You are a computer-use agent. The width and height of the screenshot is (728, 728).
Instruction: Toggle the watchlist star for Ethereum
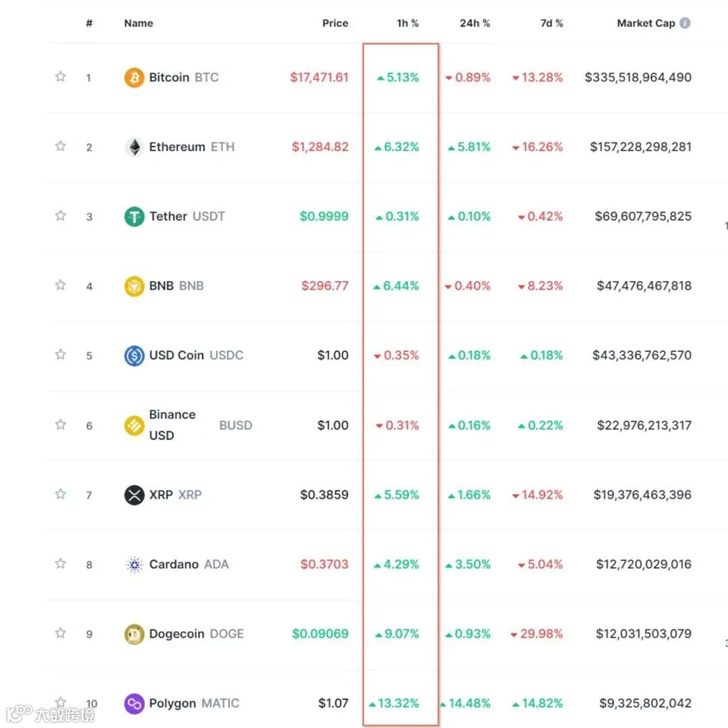[61, 146]
